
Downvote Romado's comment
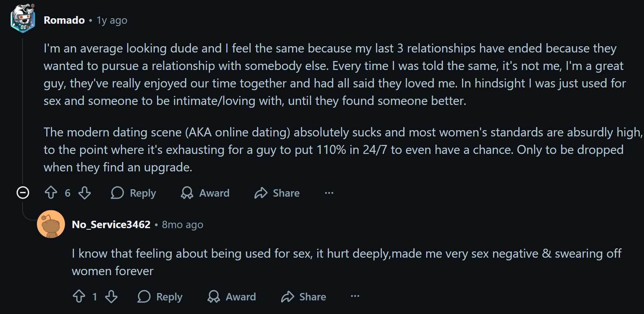84,193
